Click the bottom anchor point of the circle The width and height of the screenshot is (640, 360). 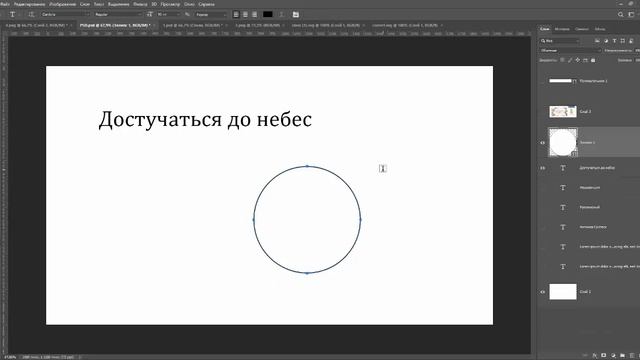click(x=307, y=273)
